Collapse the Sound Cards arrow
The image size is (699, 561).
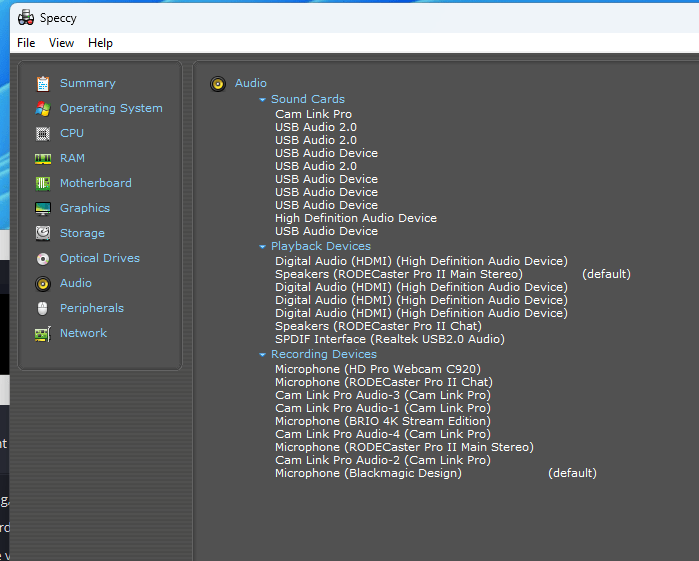tap(263, 99)
